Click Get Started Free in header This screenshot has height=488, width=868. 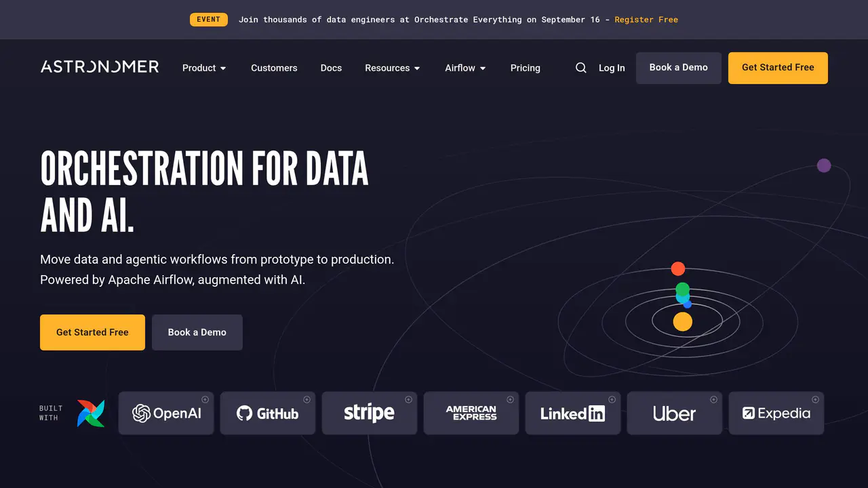[778, 68]
